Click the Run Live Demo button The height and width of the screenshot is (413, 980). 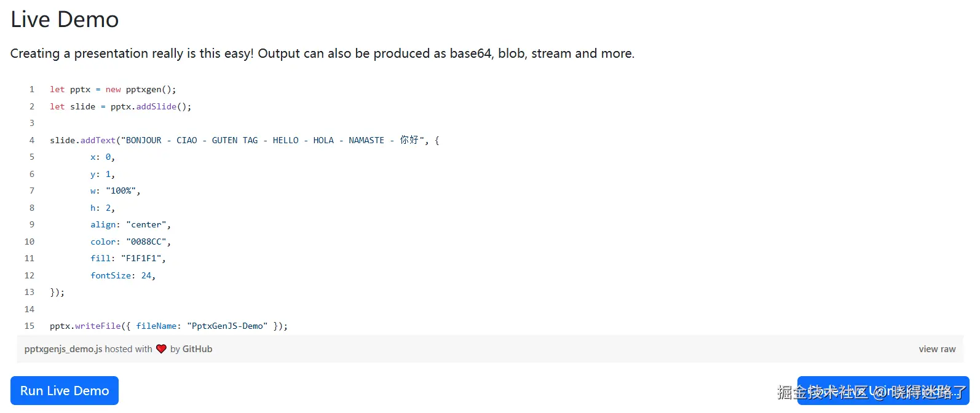64,390
